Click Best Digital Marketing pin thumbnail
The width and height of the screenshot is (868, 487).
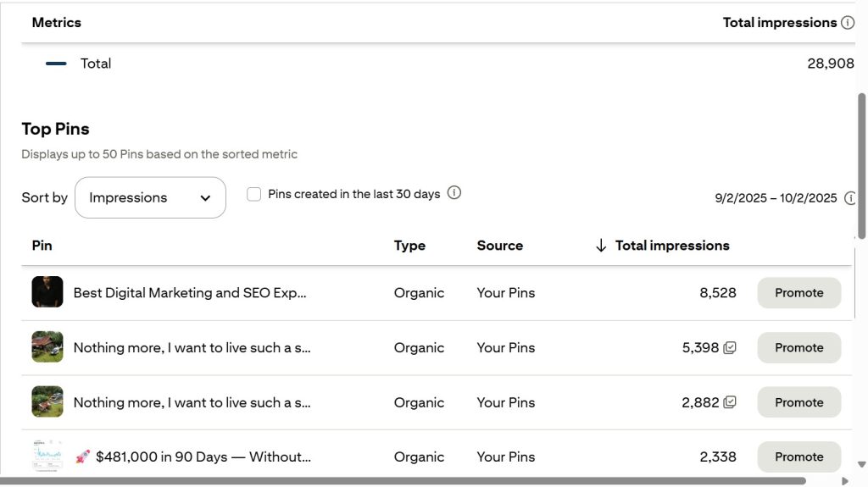tap(47, 291)
